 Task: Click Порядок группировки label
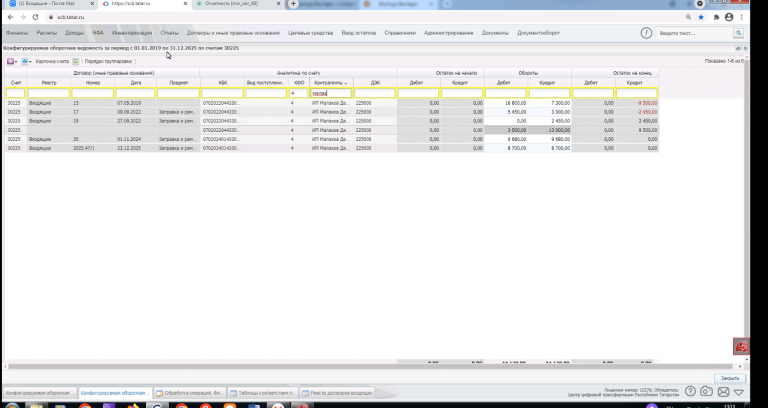(x=109, y=62)
